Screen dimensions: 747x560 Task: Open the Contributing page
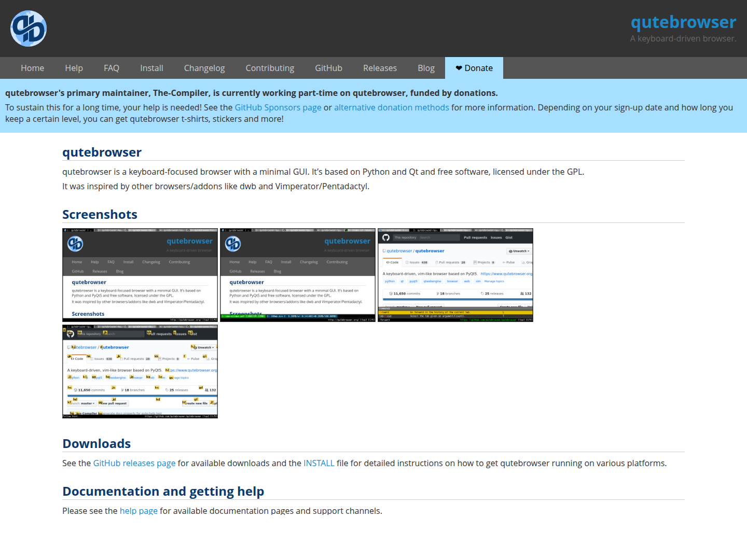click(270, 68)
